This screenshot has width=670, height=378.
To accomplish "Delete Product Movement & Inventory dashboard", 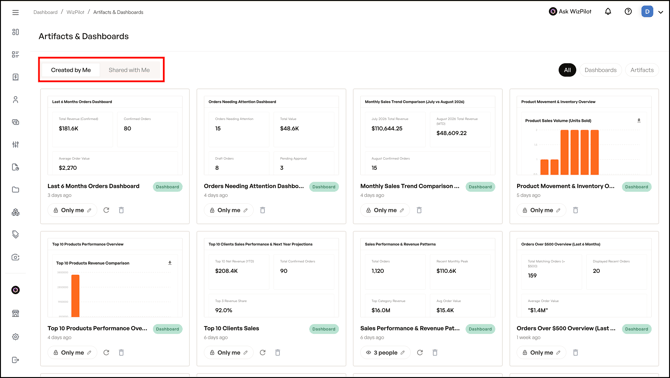I will click(575, 210).
